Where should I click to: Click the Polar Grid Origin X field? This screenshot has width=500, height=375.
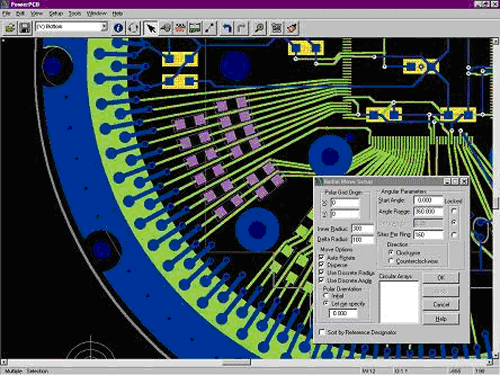tap(345, 202)
